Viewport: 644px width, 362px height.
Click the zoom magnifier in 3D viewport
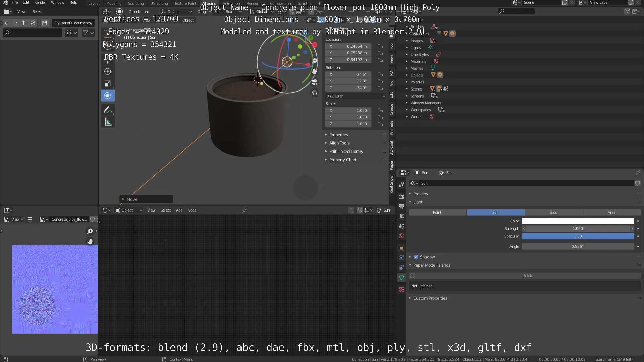click(x=315, y=61)
